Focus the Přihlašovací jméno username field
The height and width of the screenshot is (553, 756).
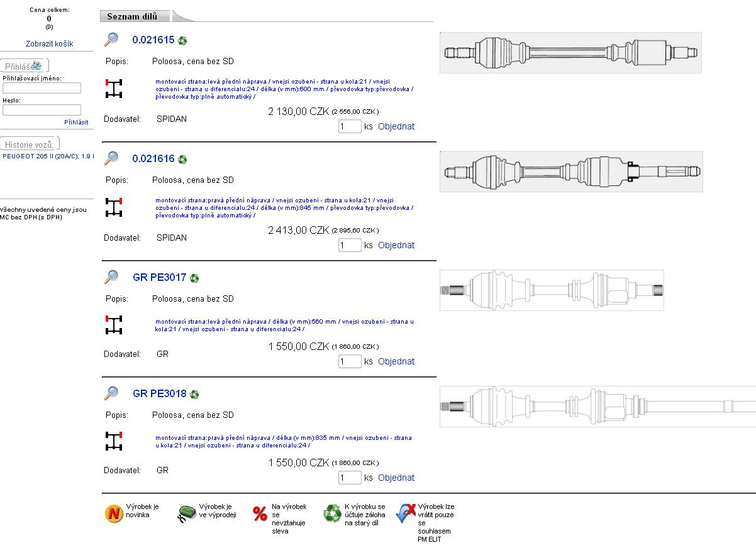coord(42,89)
